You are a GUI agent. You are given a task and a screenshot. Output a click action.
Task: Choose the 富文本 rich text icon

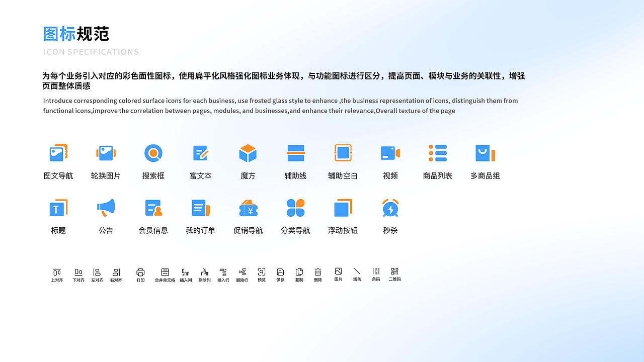[201, 153]
